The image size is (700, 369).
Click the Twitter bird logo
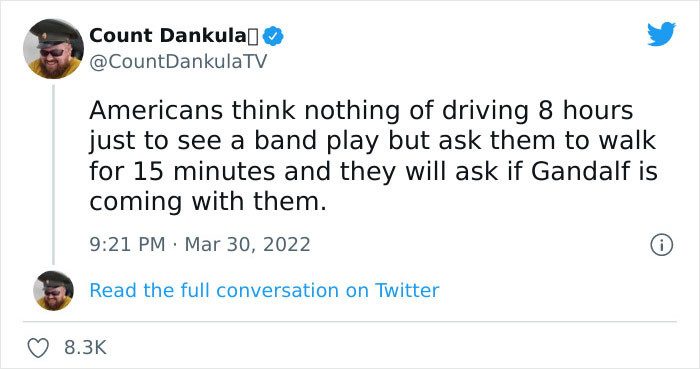tap(661, 34)
